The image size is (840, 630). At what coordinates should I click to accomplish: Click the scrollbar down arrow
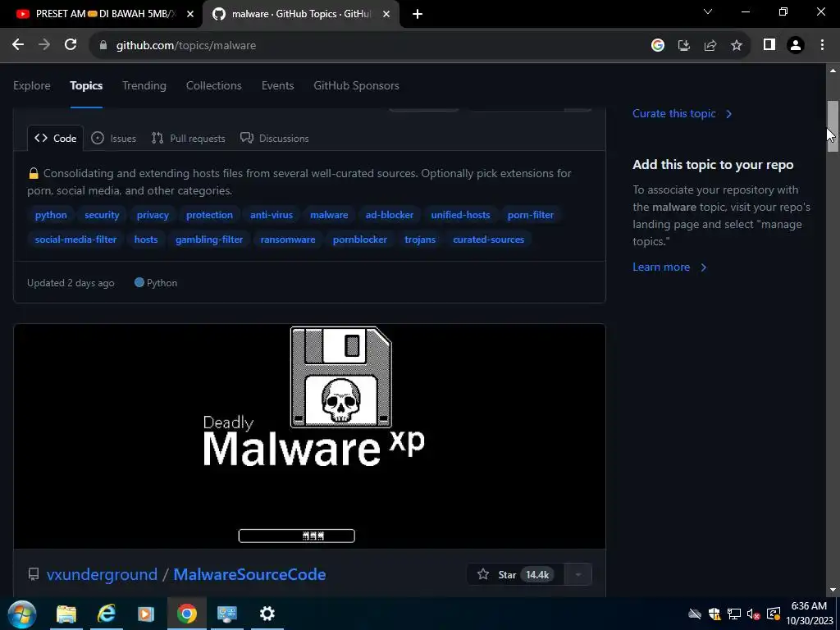tap(833, 590)
